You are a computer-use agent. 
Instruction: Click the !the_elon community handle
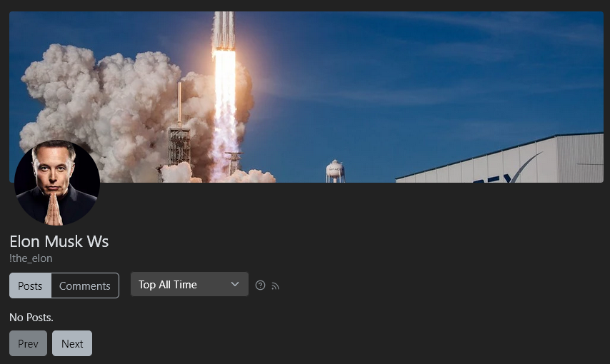(x=31, y=258)
